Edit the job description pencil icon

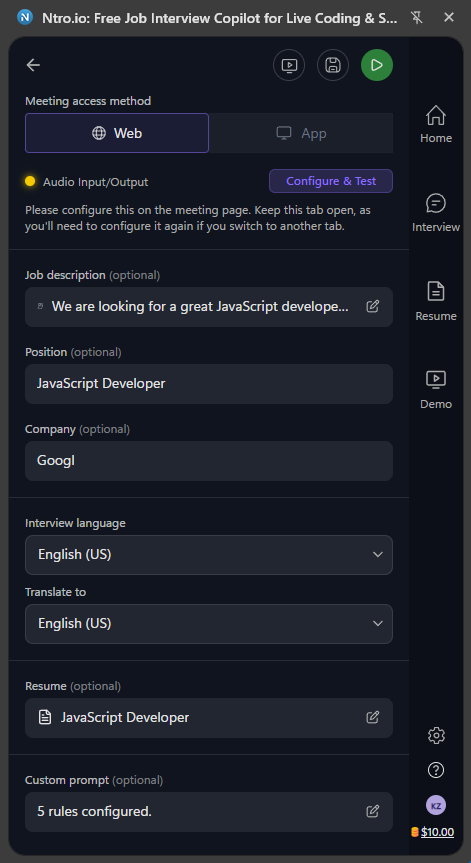pyautogui.click(x=373, y=307)
